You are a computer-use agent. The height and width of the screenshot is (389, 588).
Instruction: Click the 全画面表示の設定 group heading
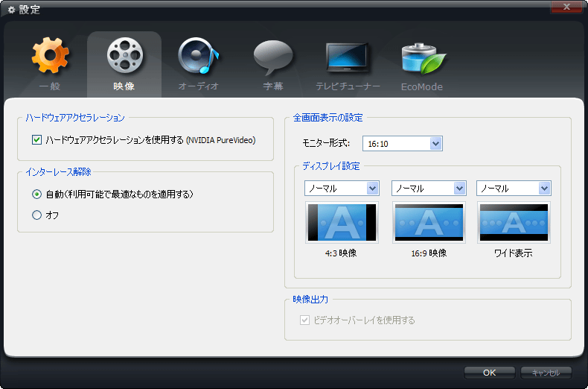pyautogui.click(x=327, y=118)
